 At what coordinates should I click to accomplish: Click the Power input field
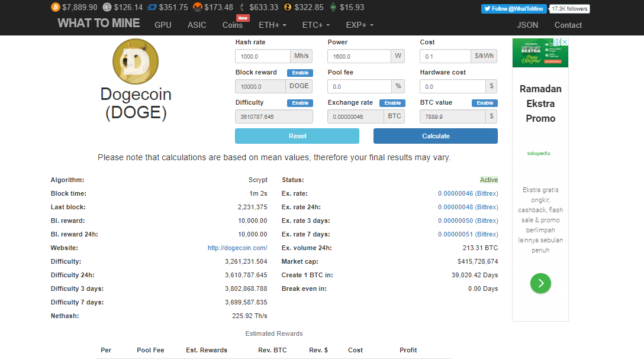coord(359,56)
